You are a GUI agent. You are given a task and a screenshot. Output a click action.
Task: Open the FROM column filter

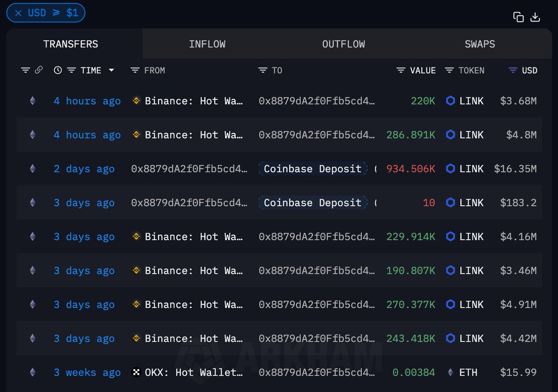pyautogui.click(x=135, y=70)
